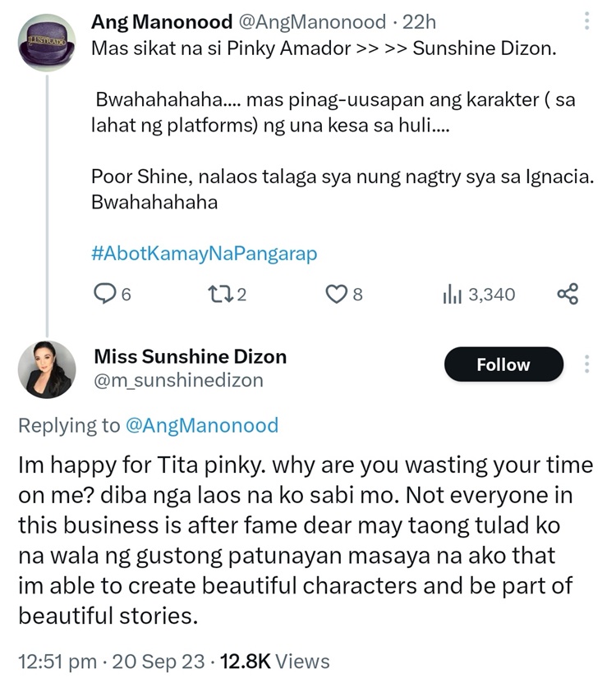Open the #AbotKamayNaPangarap hashtag
The width and height of the screenshot is (616, 678).
(204, 254)
